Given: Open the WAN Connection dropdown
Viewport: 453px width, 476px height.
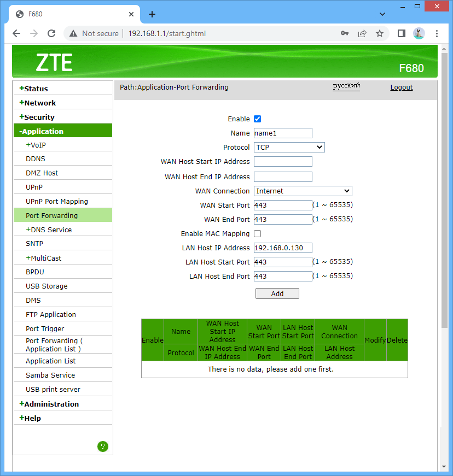Looking at the screenshot, I should point(303,191).
